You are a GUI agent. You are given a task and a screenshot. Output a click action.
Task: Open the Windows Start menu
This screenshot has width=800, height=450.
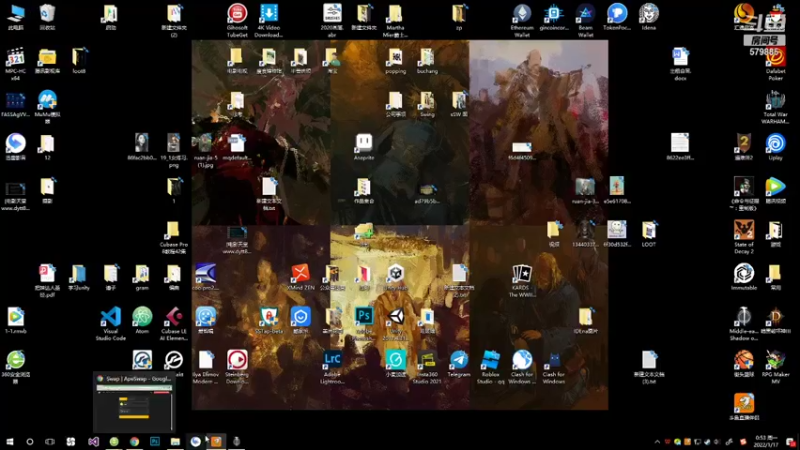[10, 441]
